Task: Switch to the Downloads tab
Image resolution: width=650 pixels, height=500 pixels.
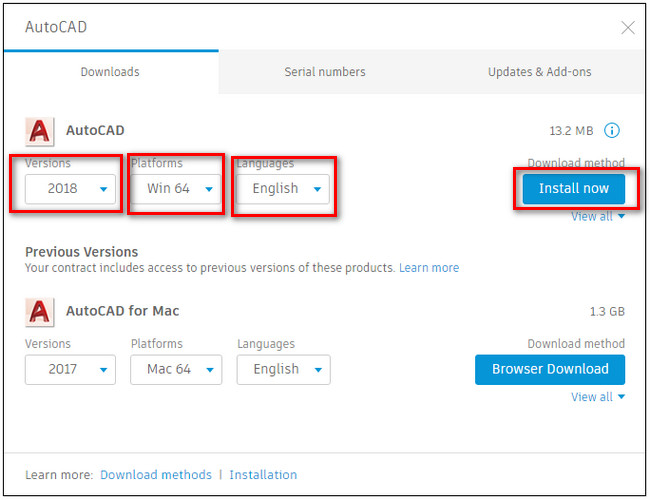Action: tap(110, 72)
